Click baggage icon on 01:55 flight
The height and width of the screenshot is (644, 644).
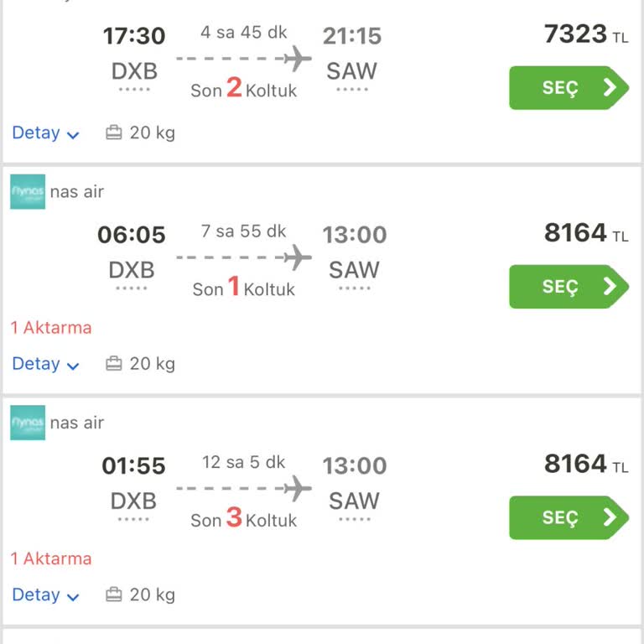(x=114, y=595)
